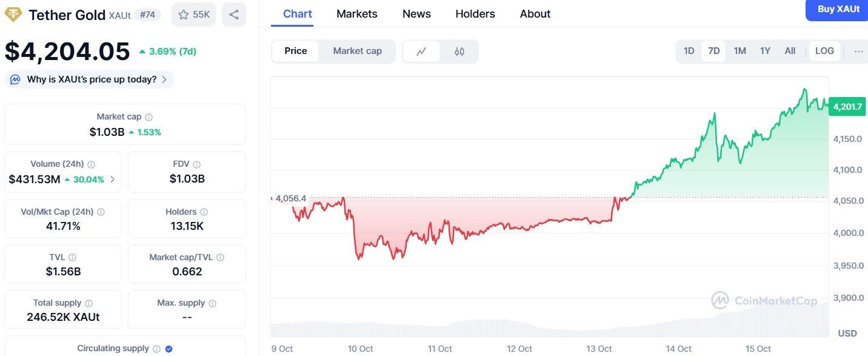Select the 1M time range
Viewport: 868px width, 356px height.
(739, 51)
